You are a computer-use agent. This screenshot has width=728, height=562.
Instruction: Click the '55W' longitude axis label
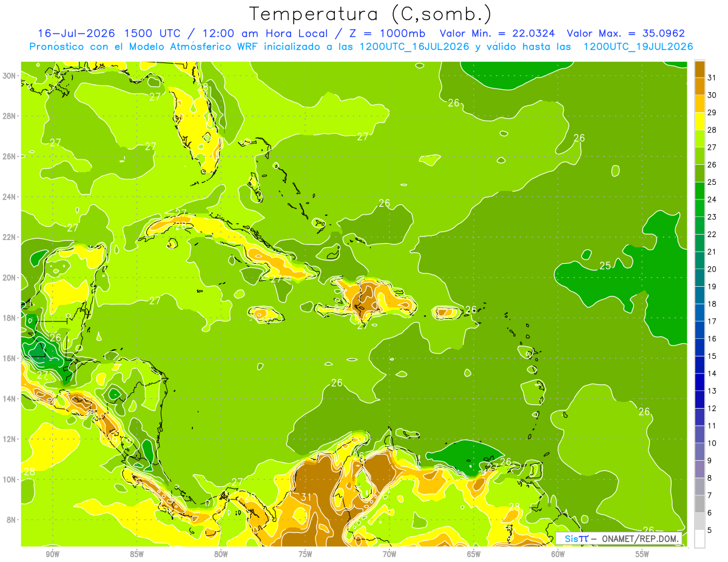[x=642, y=554]
